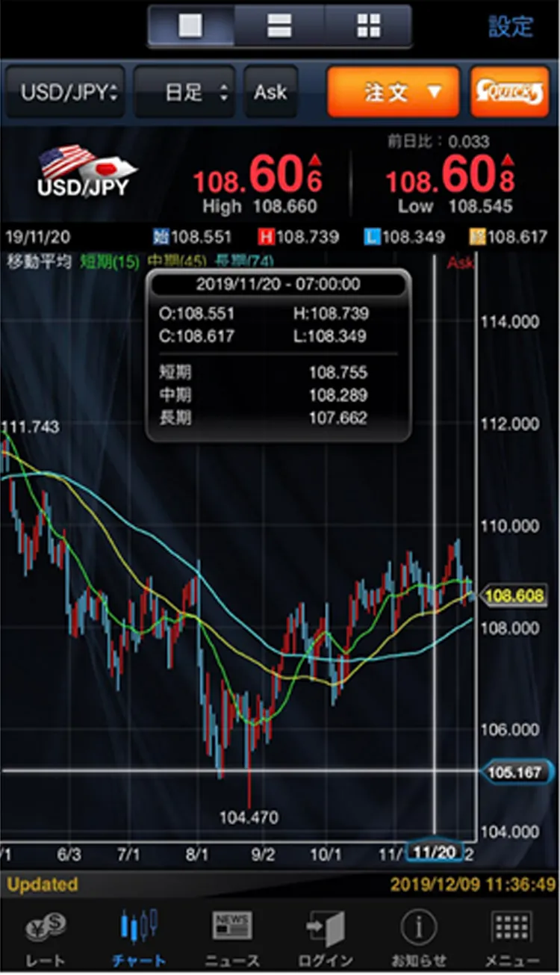Image resolution: width=560 pixels, height=975 pixels.
Task: Open the お知らせ info icon
Action: [419, 934]
